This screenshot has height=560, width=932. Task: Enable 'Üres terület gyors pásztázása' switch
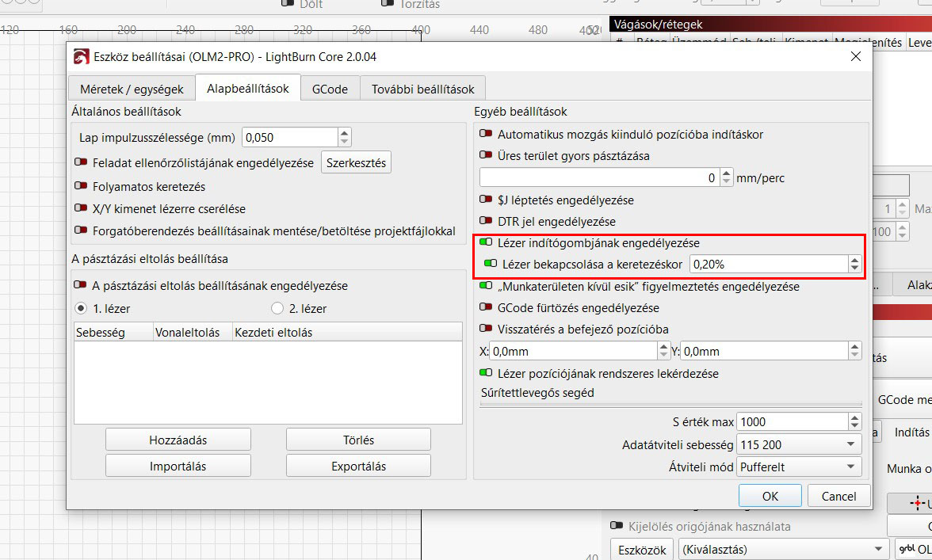click(x=486, y=156)
